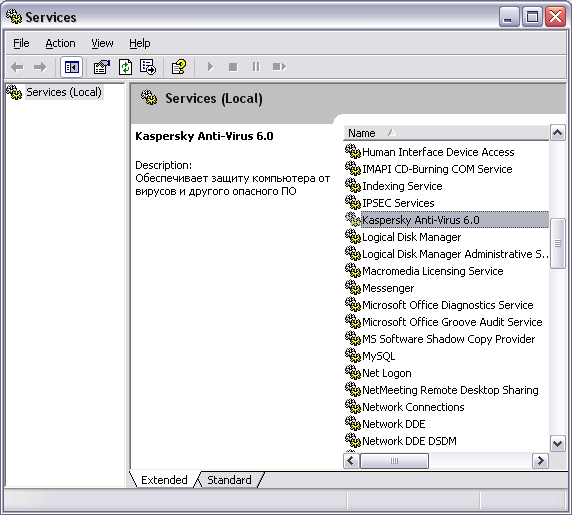Screen dimensions: 572x515
Task: Click the Forward arrow toolbar button
Action: pyautogui.click(x=40, y=67)
